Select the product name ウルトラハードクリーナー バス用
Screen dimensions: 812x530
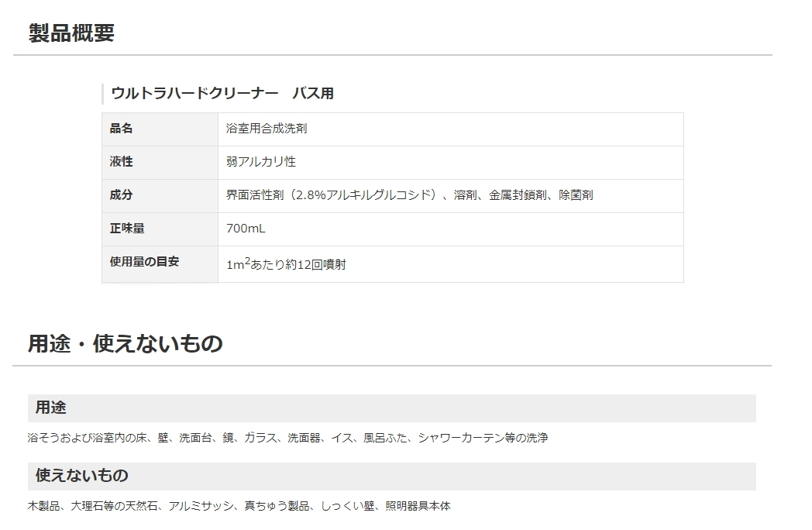pyautogui.click(x=222, y=93)
